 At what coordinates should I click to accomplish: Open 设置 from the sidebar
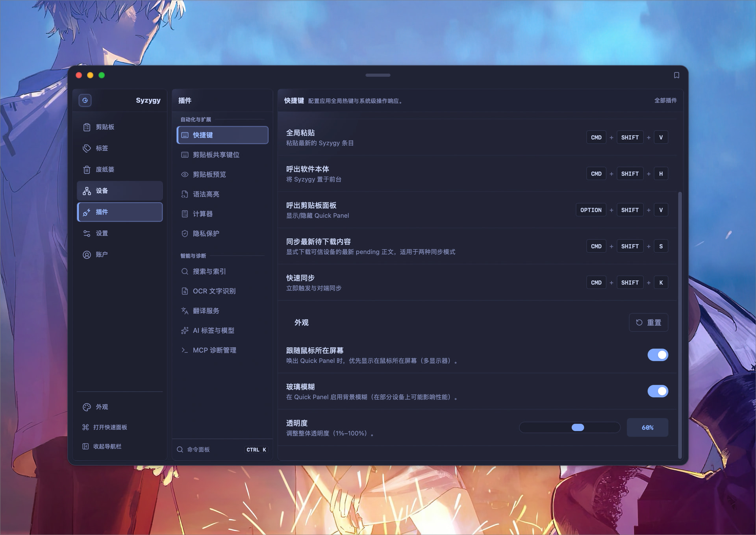pos(120,233)
